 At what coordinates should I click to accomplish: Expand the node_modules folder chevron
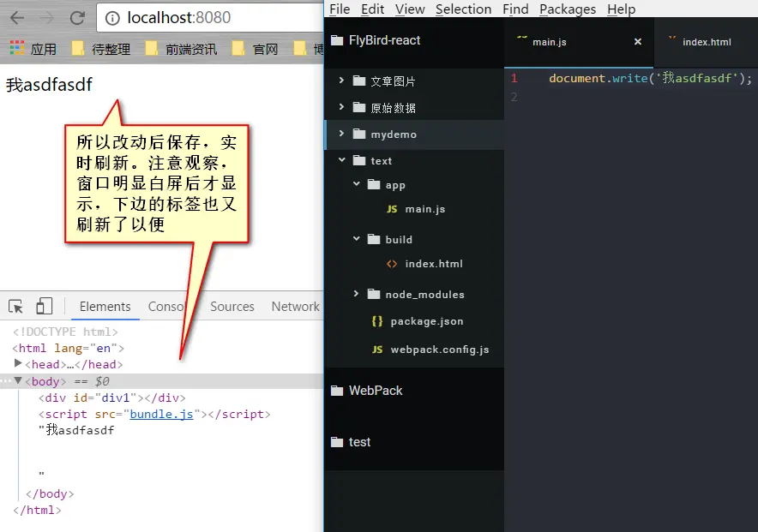tap(357, 294)
